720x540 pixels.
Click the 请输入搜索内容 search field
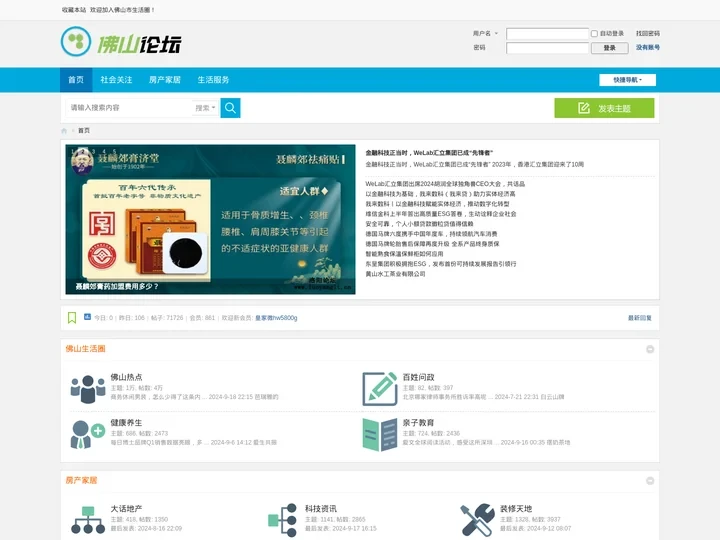[129, 108]
